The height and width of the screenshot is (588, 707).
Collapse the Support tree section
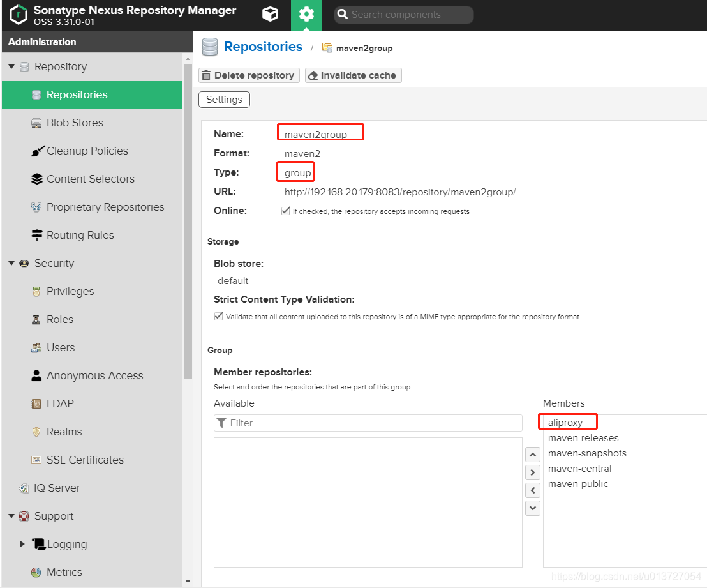click(x=11, y=516)
